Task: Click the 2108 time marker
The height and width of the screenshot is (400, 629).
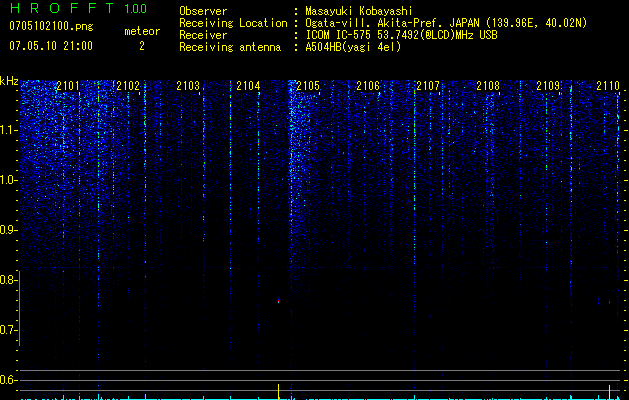Action: coord(488,85)
